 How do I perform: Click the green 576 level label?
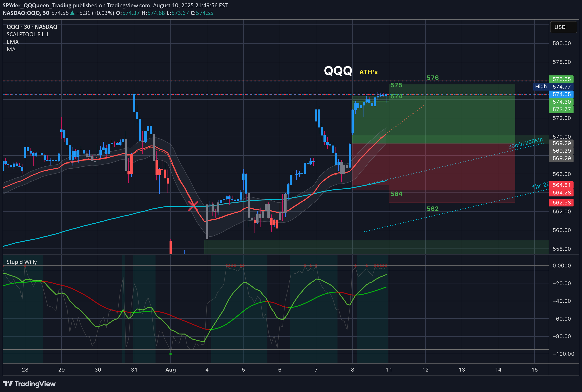coord(432,78)
